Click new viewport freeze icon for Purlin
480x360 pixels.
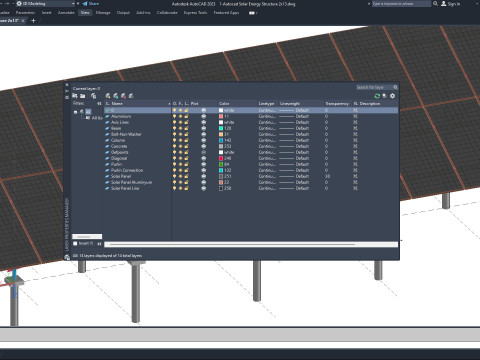(x=355, y=164)
